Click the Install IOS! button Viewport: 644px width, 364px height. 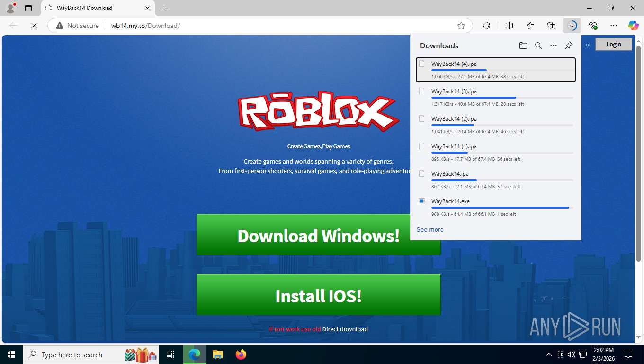click(x=319, y=295)
